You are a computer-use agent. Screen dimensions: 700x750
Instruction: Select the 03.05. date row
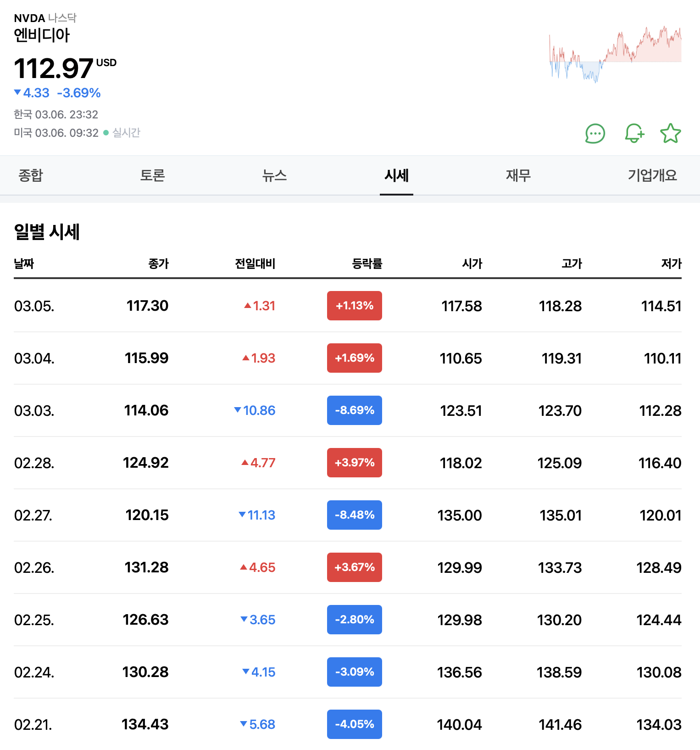click(x=348, y=306)
